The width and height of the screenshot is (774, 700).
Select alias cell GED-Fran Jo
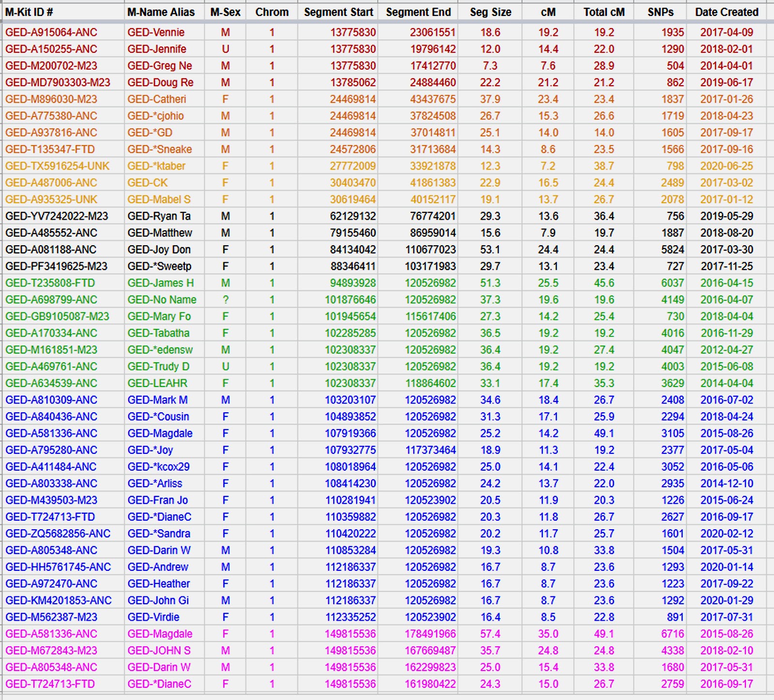(158, 500)
